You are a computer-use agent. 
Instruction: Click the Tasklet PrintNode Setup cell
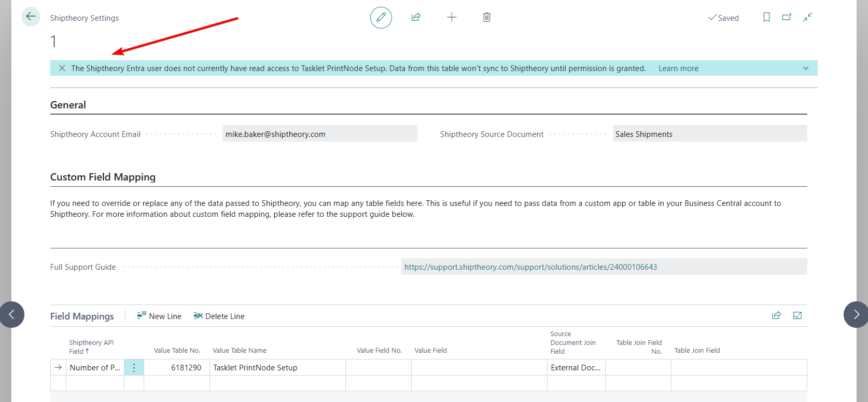tap(277, 367)
